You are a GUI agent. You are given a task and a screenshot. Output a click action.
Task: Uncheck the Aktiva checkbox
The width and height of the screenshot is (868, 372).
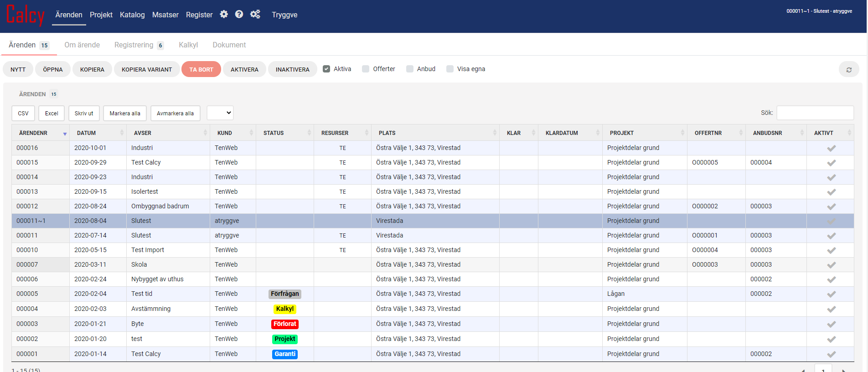click(326, 69)
